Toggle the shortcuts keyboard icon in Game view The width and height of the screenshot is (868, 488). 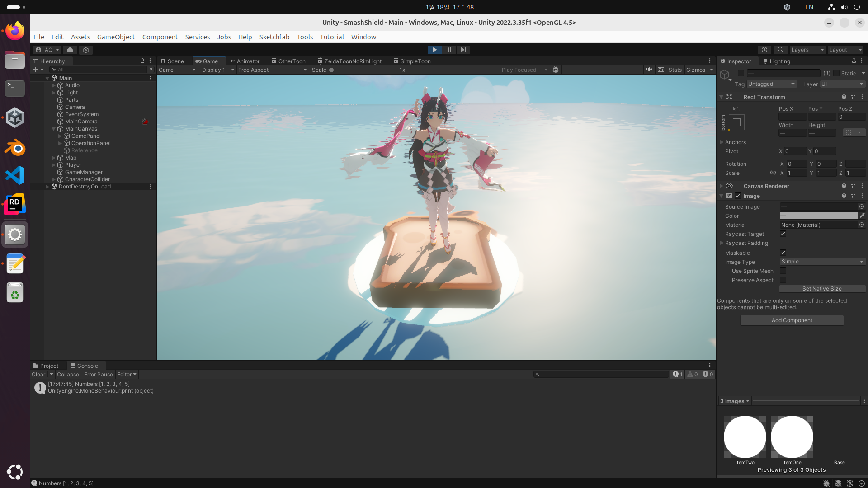(661, 70)
